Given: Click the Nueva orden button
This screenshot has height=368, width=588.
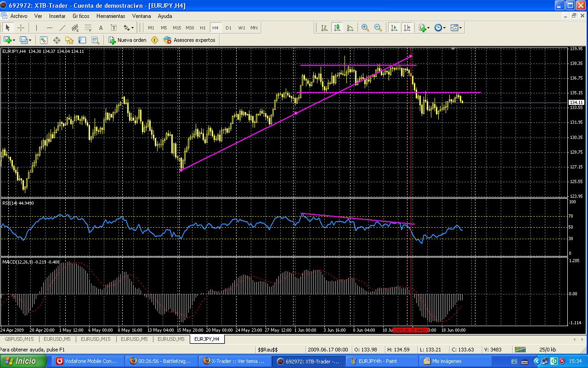Looking at the screenshot, I should [127, 40].
